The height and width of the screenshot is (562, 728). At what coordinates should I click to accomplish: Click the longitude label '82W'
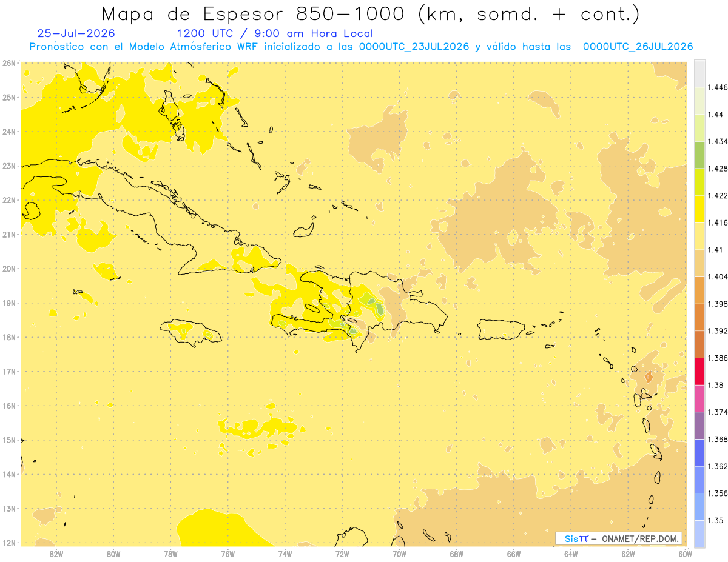(x=56, y=554)
